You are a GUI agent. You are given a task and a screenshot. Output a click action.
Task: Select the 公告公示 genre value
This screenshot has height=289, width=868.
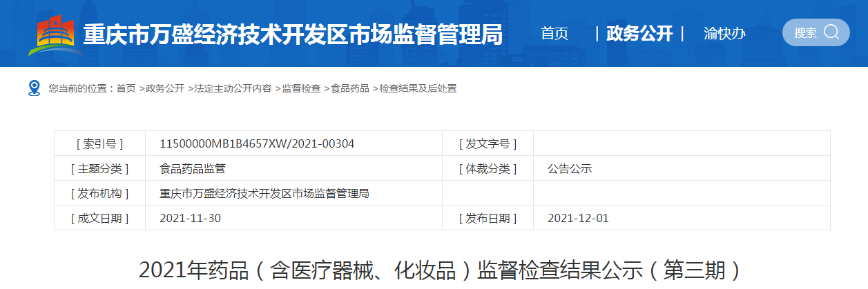(x=570, y=168)
